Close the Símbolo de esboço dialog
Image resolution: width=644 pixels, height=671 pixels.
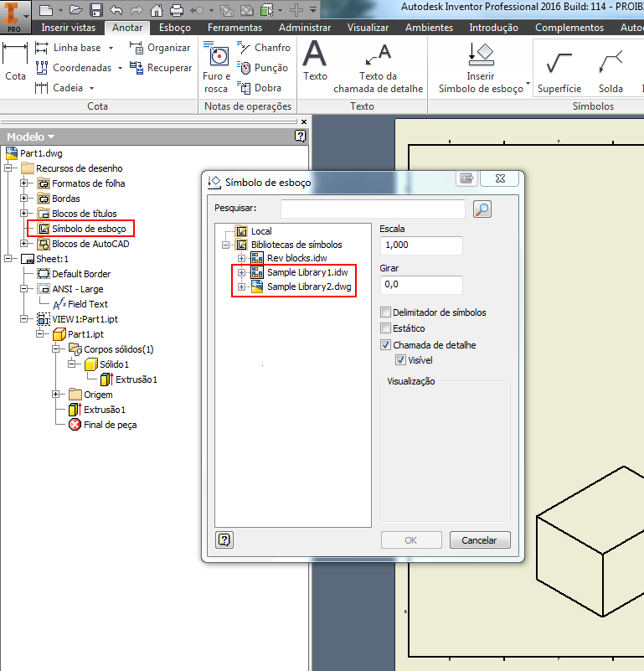[500, 178]
